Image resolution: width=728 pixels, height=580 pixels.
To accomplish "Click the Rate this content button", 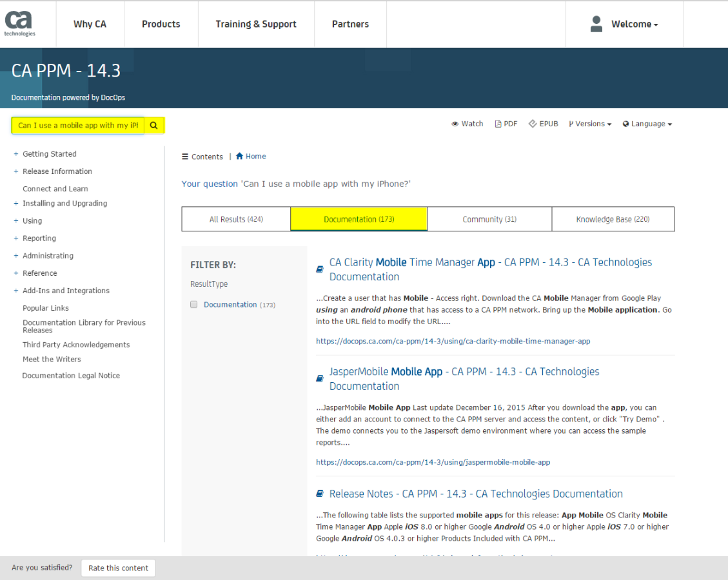I will [x=119, y=568].
